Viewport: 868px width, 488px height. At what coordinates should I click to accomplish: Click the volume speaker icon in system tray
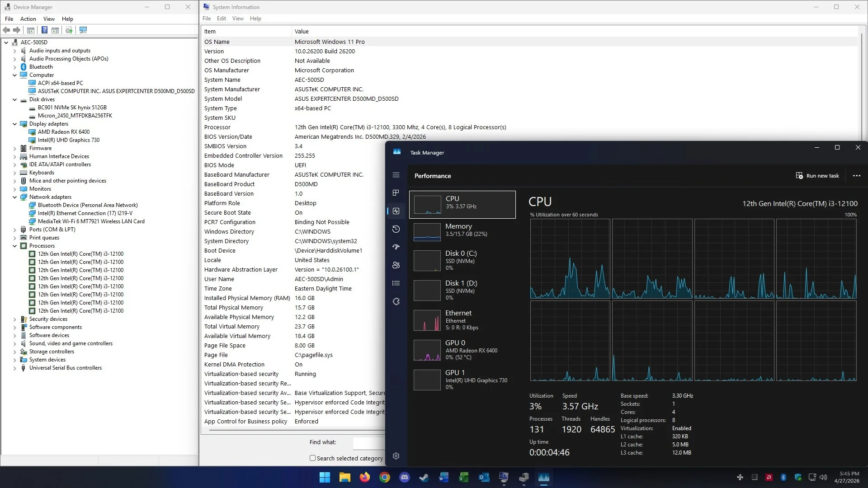(x=823, y=477)
